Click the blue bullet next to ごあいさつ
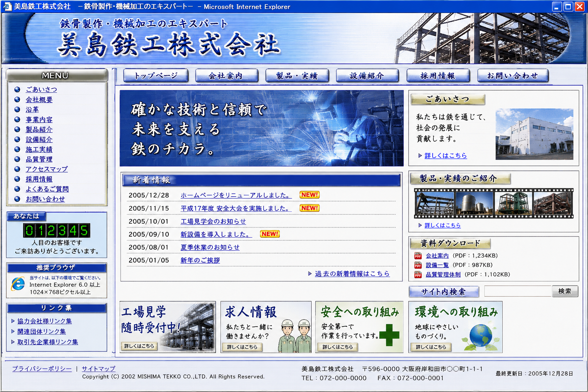This screenshot has width=588, height=392. tap(17, 89)
